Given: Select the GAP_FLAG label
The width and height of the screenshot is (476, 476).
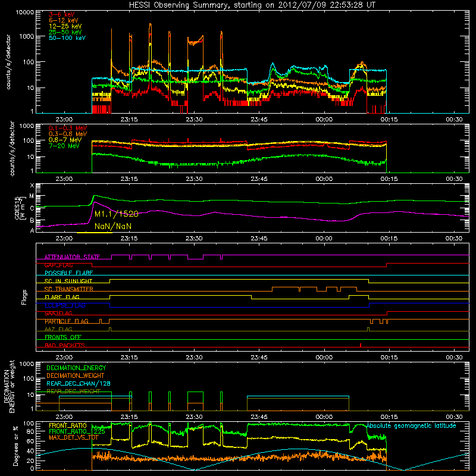Looking at the screenshot, I should (58, 265).
